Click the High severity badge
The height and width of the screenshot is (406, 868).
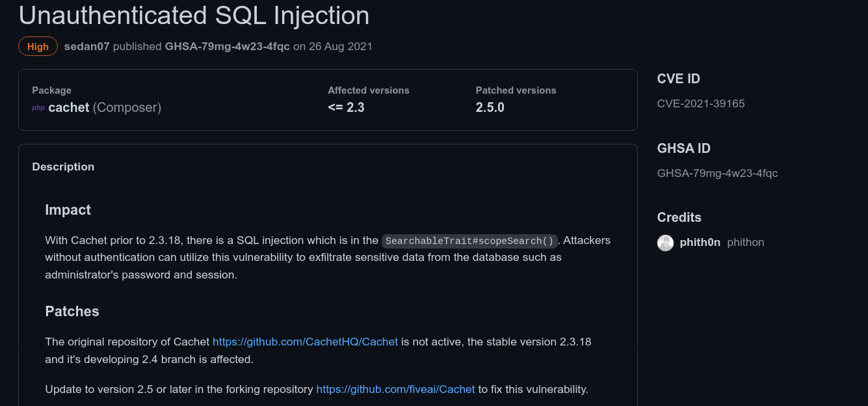[38, 47]
